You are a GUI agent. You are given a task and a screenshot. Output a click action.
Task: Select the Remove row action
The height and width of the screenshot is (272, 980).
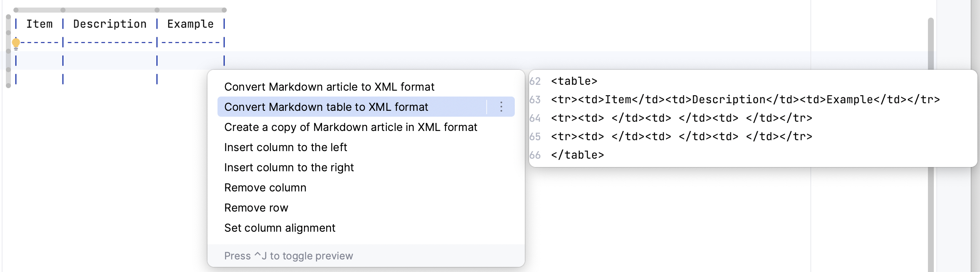click(x=257, y=207)
